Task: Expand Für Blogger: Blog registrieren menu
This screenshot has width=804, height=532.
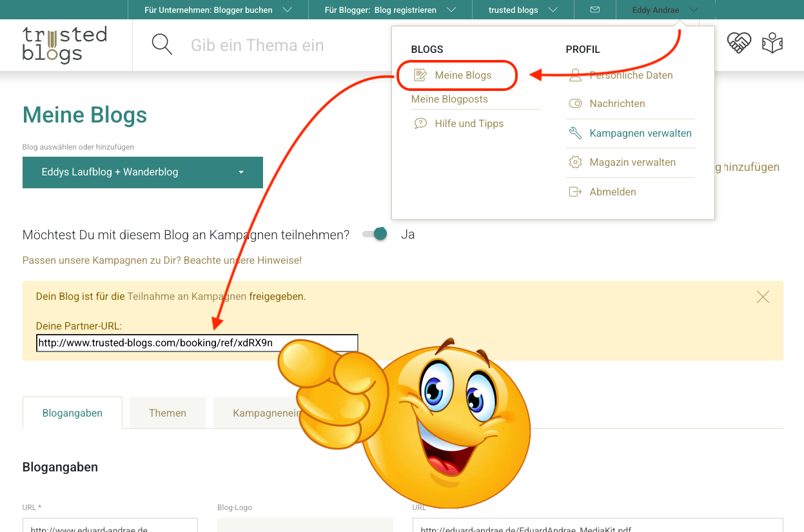Action: [389, 10]
